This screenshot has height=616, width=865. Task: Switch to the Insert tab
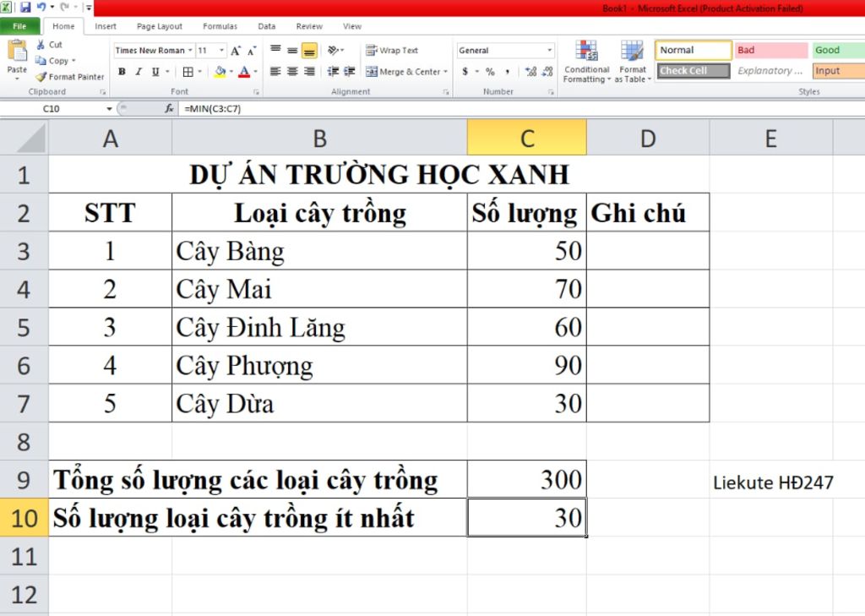[106, 26]
